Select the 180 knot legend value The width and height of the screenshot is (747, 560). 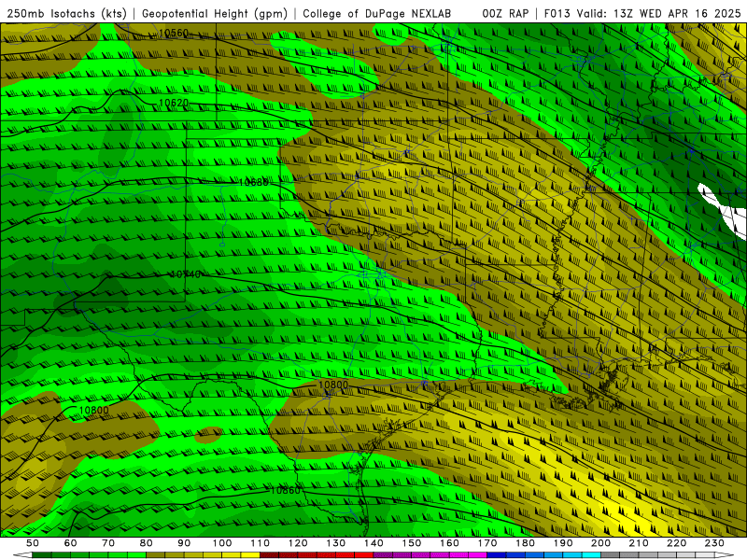pos(526,543)
